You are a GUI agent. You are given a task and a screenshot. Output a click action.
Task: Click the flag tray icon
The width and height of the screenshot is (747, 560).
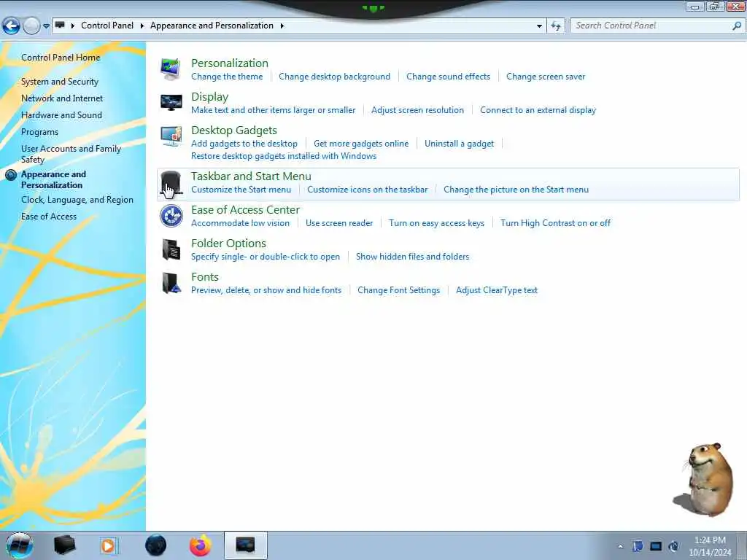pyautogui.click(x=638, y=546)
